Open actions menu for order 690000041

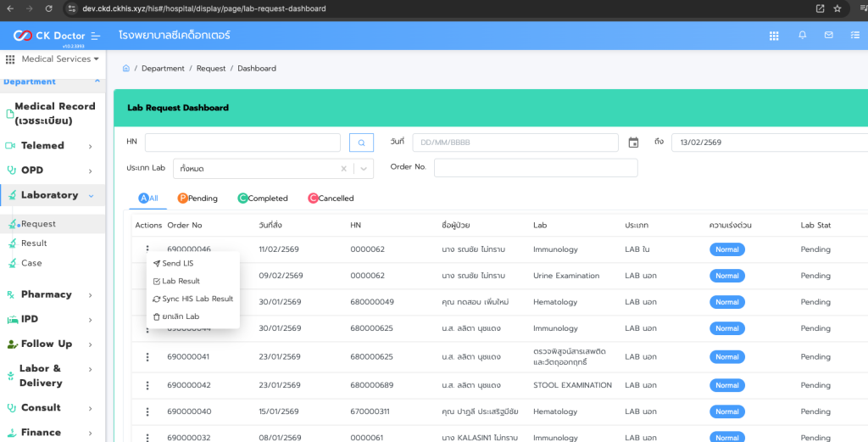147,357
